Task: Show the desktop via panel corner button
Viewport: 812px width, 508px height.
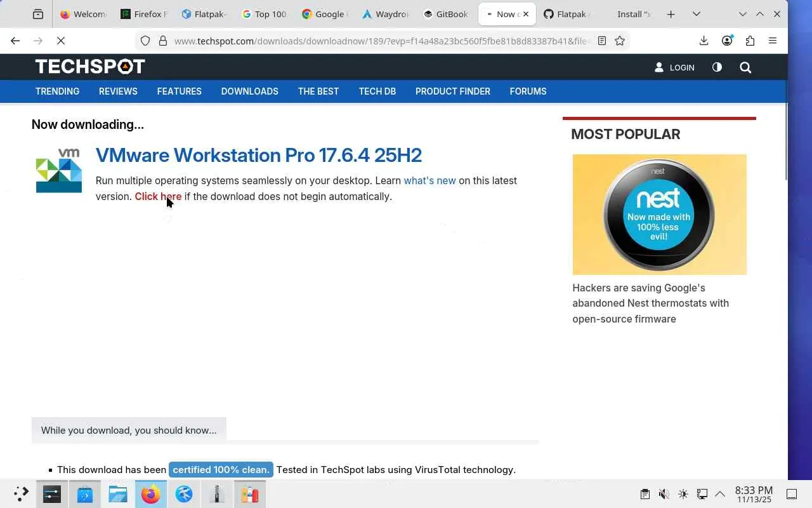Action: pos(792,494)
